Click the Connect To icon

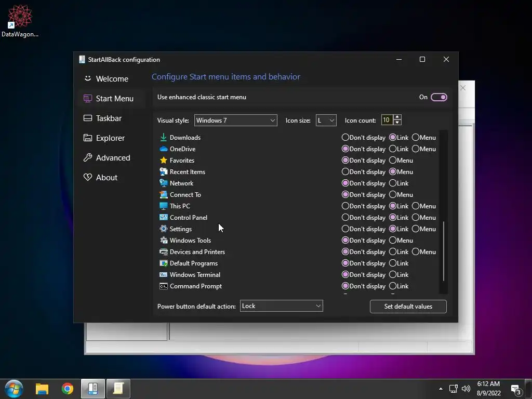[163, 194]
